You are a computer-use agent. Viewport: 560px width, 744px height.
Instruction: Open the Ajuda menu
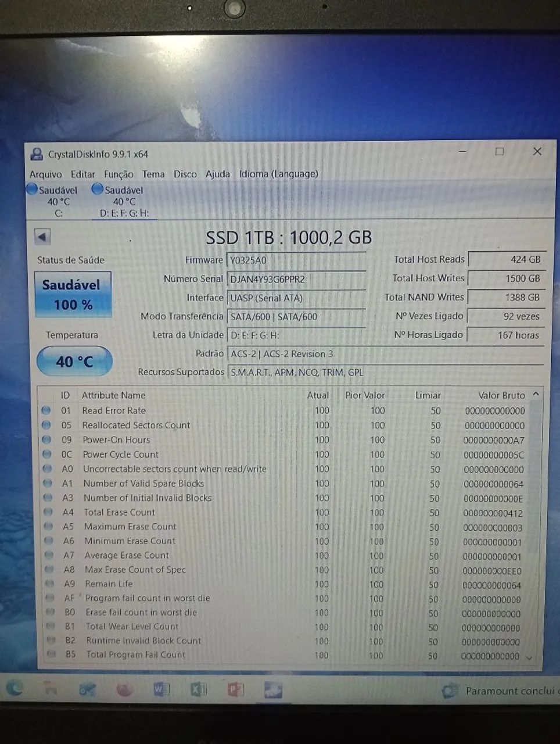[218, 174]
